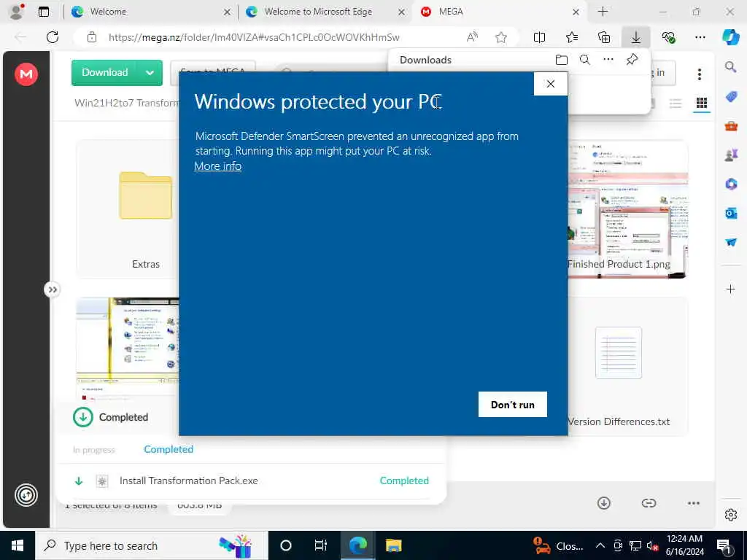747x560 pixels.
Task: Click the taskbar search box
Action: 152,545
